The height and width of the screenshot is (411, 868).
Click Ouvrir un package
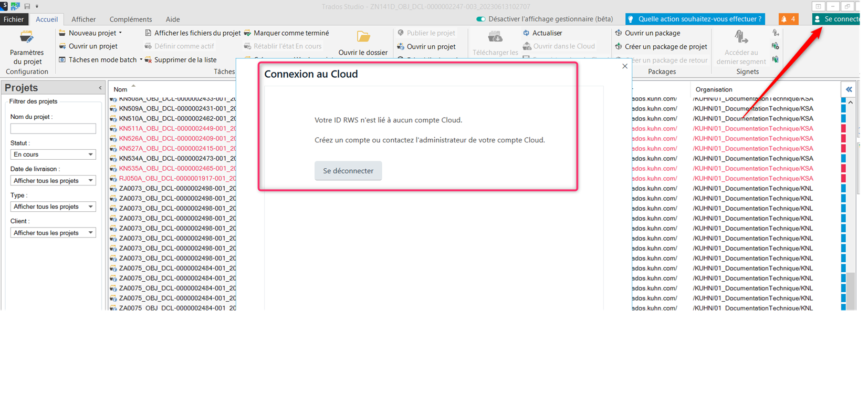[647, 33]
